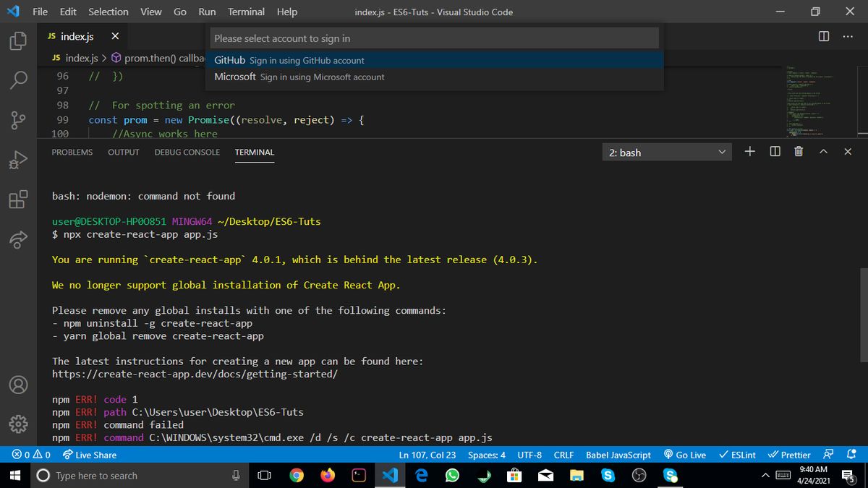The height and width of the screenshot is (488, 868).
Task: Toggle ESLint status in status bar
Action: click(737, 455)
